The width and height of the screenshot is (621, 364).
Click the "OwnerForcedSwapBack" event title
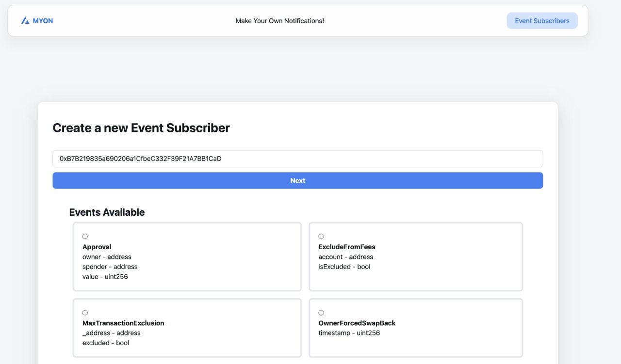[357, 323]
